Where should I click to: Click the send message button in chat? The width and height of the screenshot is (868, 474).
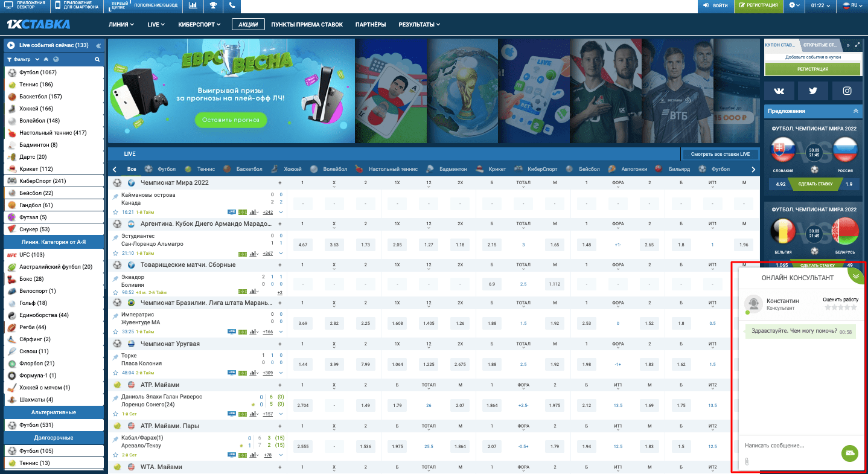click(849, 452)
